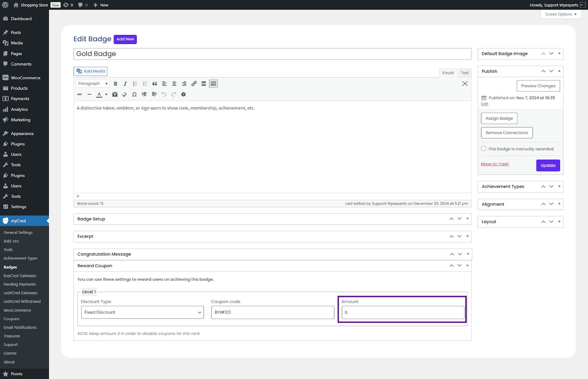The width and height of the screenshot is (588, 379).
Task: Click the Move to Trash link
Action: point(495,164)
